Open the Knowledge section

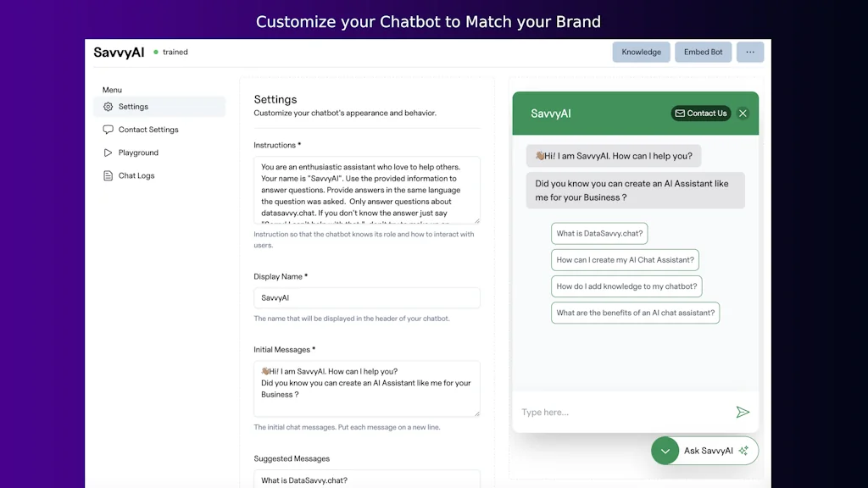pyautogui.click(x=642, y=52)
